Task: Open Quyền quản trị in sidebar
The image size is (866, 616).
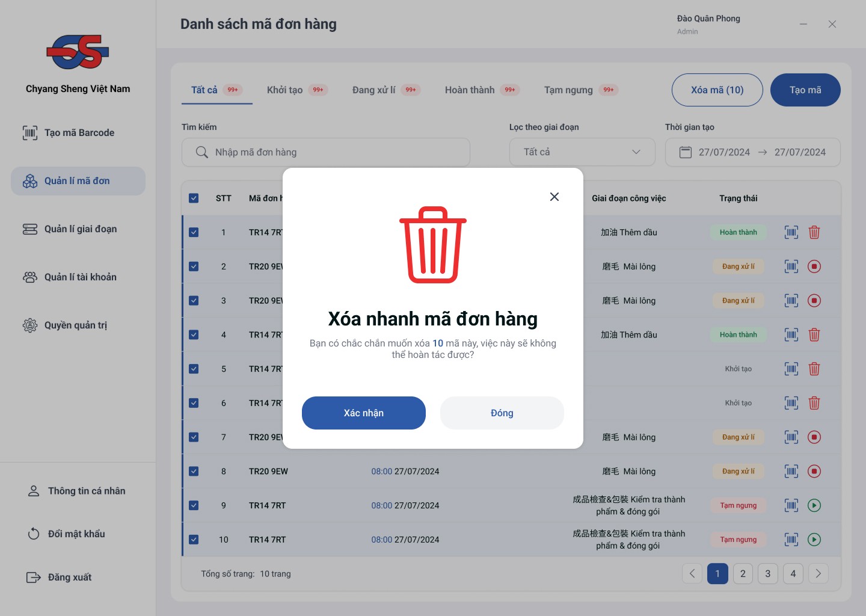Action: [x=78, y=325]
